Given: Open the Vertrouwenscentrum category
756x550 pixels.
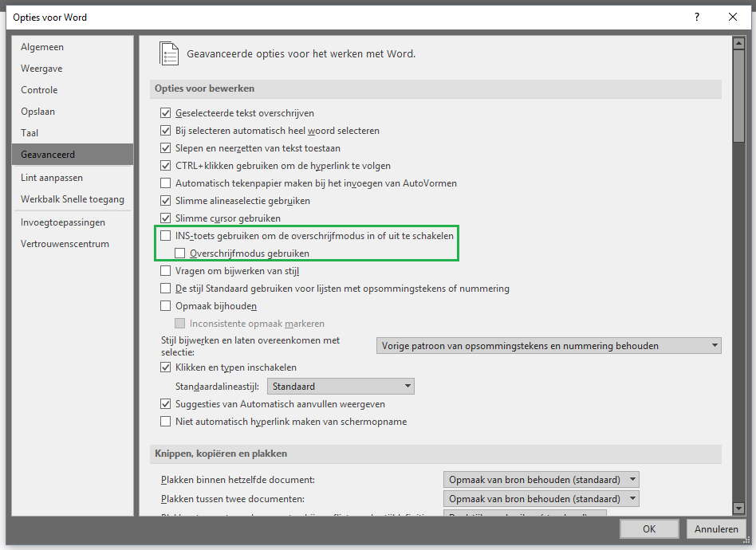Looking at the screenshot, I should [73, 243].
